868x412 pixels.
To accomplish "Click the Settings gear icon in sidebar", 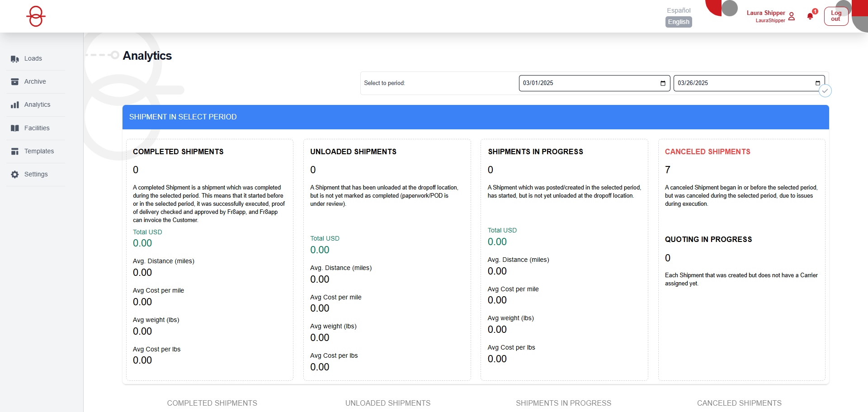I will 15,175.
